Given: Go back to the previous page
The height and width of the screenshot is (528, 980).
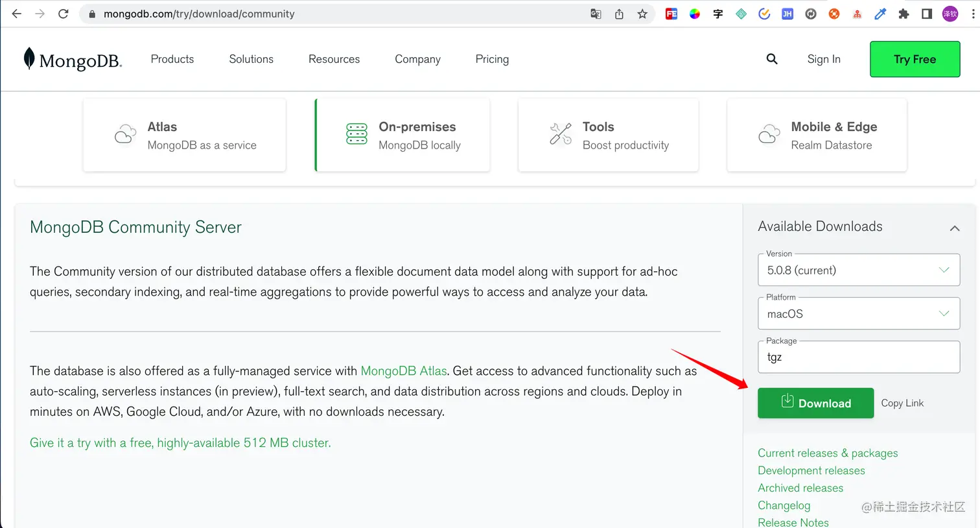Looking at the screenshot, I should pyautogui.click(x=17, y=14).
